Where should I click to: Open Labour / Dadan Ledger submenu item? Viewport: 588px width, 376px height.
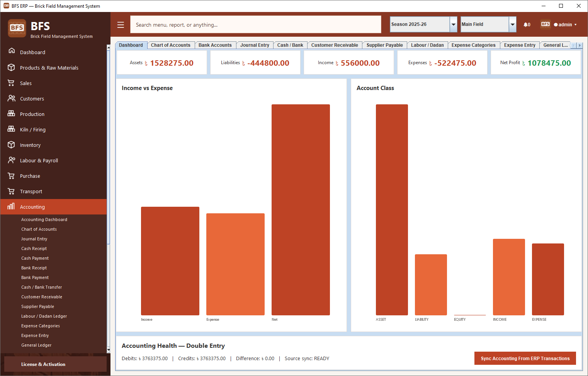[44, 316]
